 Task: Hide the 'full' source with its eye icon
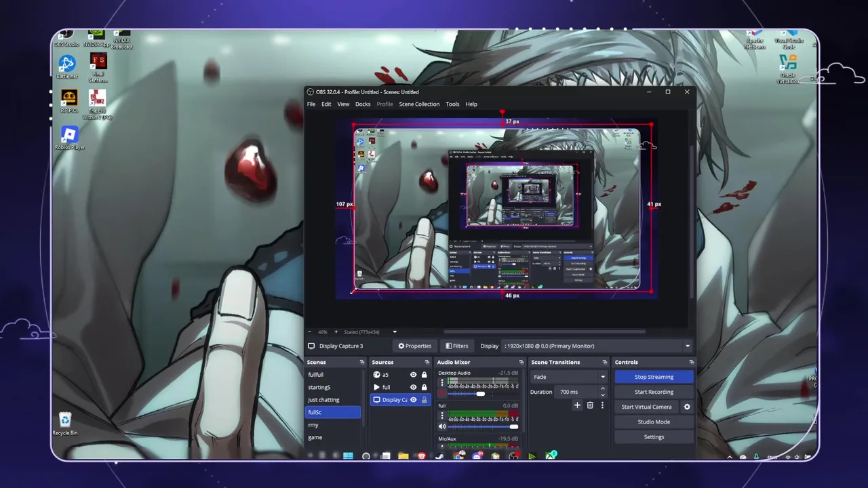tap(413, 387)
